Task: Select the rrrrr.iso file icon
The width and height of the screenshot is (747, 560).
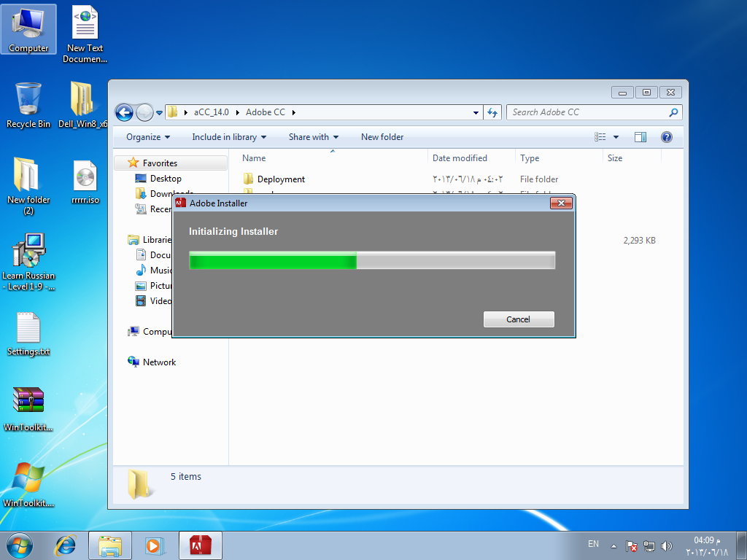Action: 85,182
